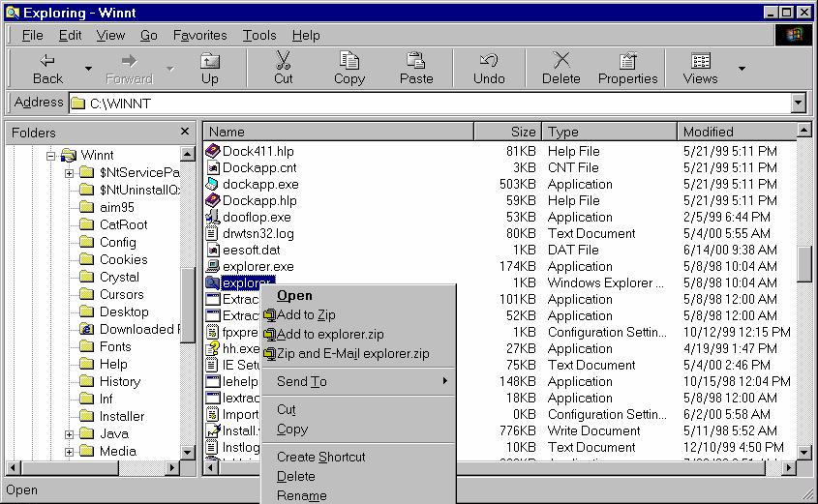Click the C:\WINNT address field
Screen dimensions: 818x504
(430, 104)
